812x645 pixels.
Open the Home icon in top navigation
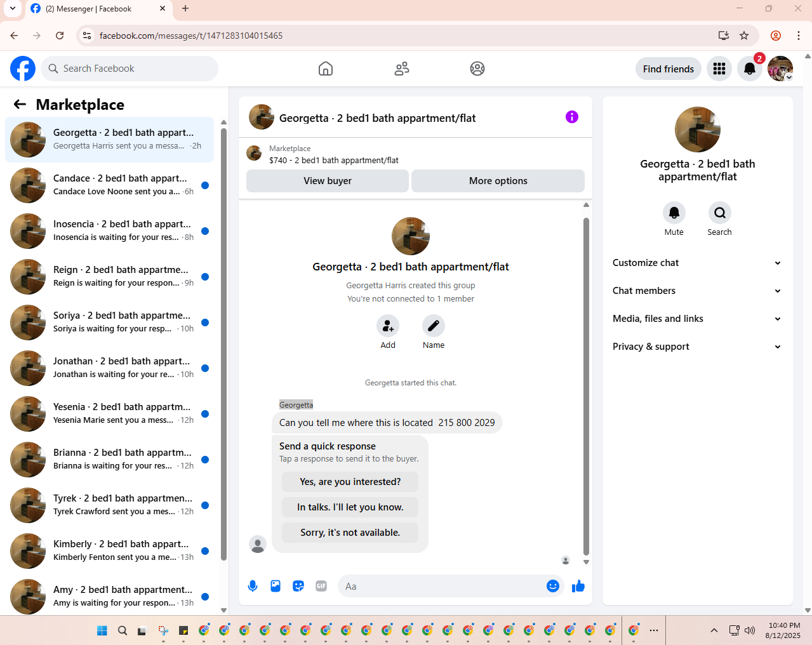point(326,69)
